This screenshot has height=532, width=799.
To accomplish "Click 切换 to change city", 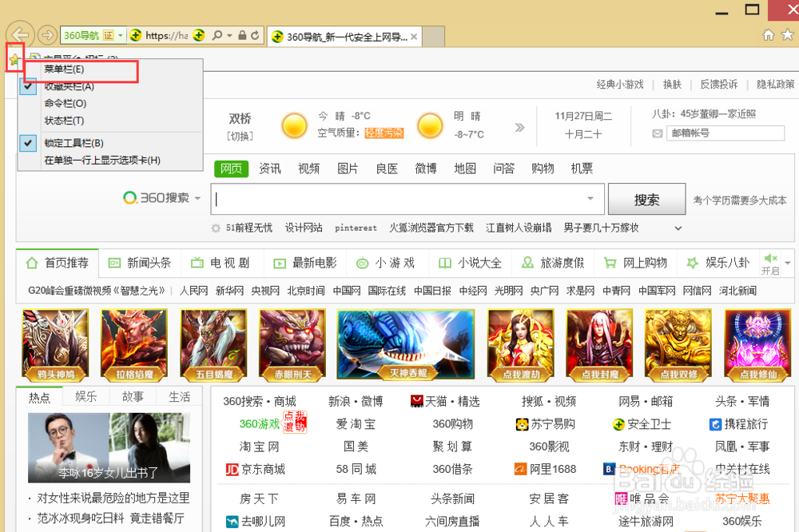I will point(240,137).
